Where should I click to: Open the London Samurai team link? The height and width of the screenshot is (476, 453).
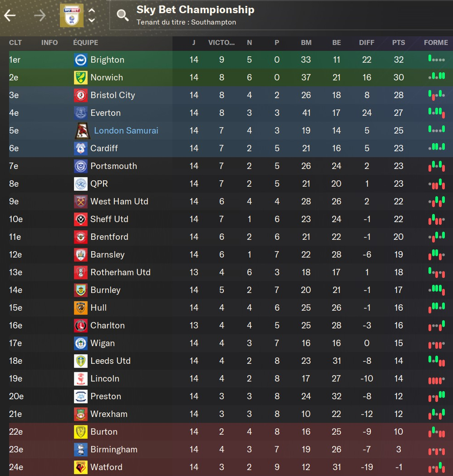(126, 131)
